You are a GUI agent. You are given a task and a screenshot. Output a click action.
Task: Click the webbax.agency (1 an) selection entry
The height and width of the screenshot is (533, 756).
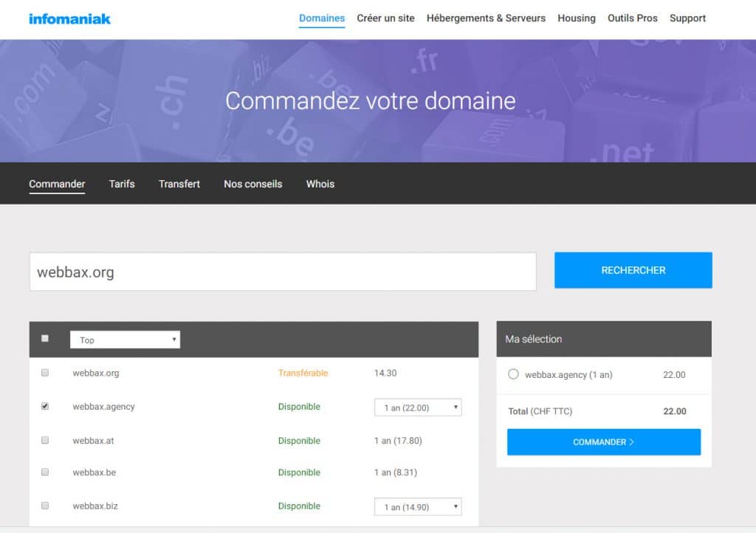tap(568, 374)
